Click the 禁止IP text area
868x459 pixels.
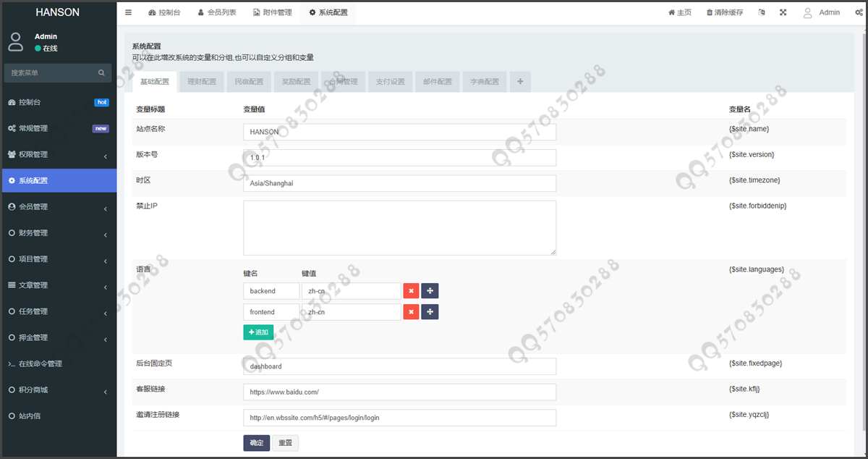click(399, 227)
